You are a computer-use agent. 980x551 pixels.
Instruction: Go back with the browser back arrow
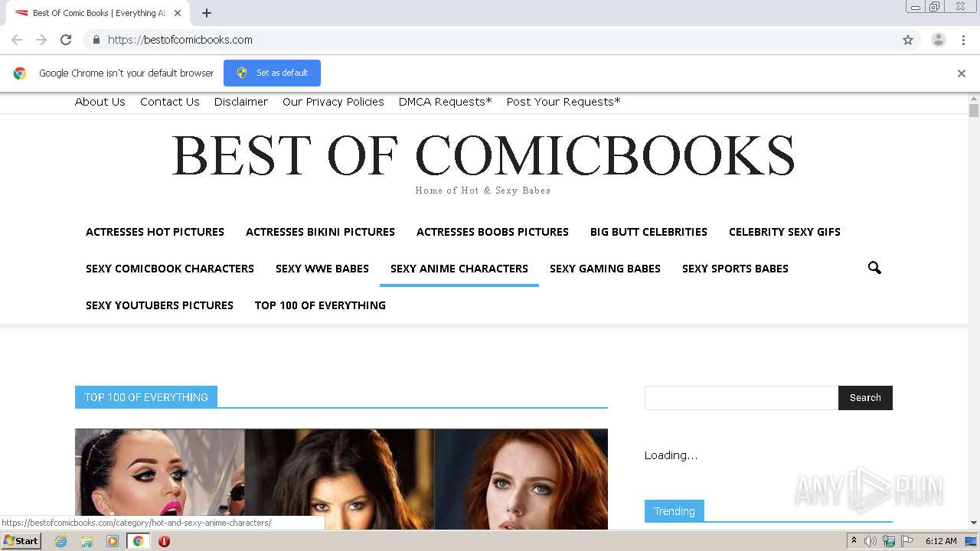[17, 40]
